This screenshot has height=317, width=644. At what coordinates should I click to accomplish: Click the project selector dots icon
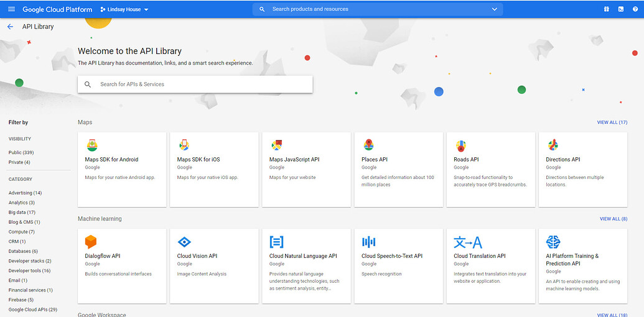[103, 9]
